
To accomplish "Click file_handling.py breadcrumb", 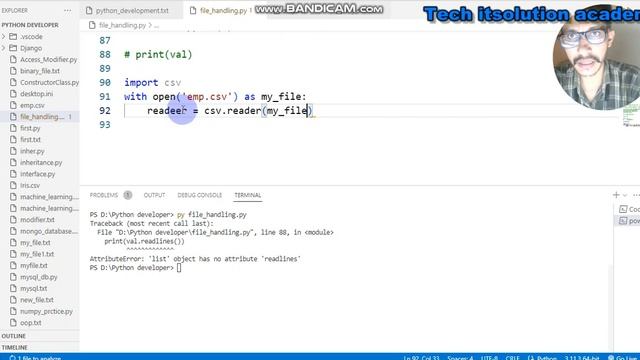I will (x=122, y=25).
